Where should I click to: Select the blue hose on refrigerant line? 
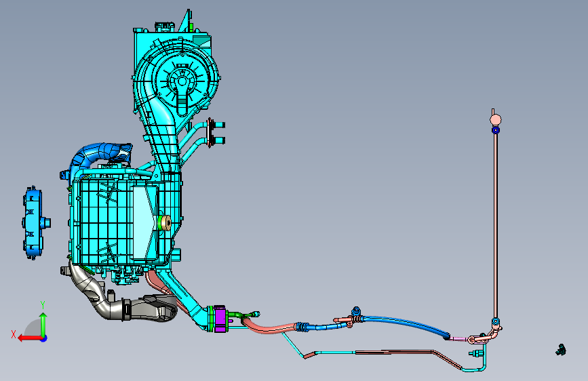[x=406, y=324]
